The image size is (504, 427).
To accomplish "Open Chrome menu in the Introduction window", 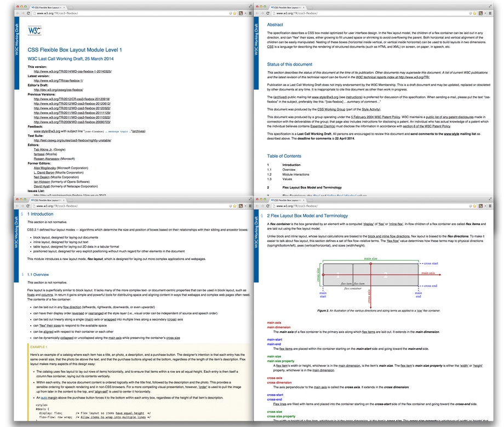I will (250, 206).
